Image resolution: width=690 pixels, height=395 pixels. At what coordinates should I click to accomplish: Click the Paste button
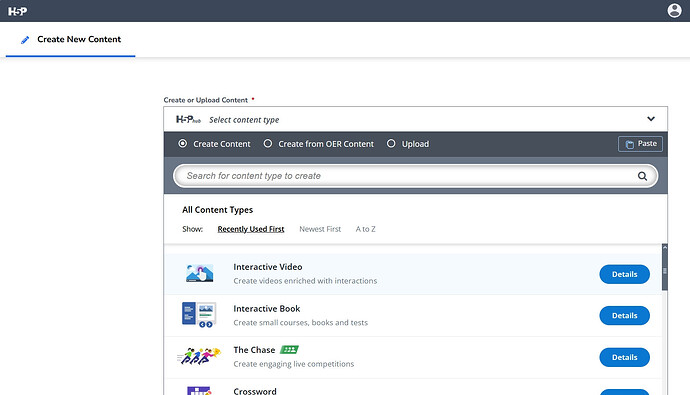pos(640,144)
